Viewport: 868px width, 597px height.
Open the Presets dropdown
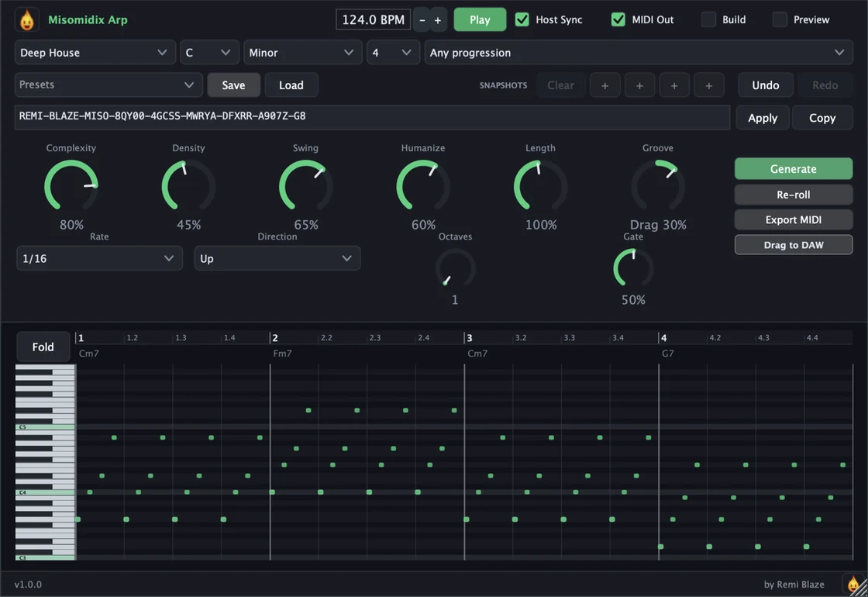click(108, 85)
